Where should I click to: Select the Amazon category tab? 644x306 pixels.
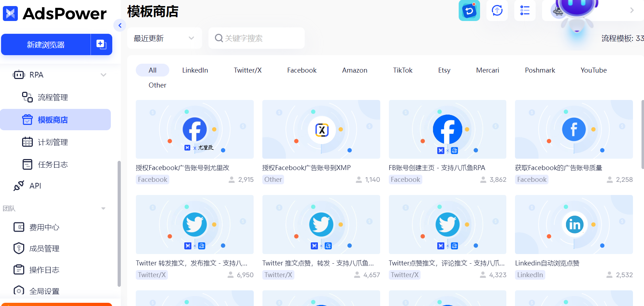355,70
